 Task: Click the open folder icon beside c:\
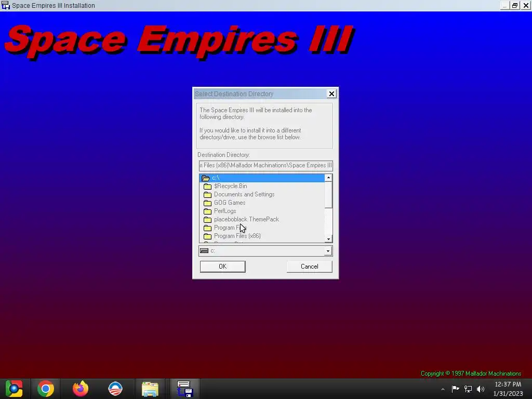(205, 178)
